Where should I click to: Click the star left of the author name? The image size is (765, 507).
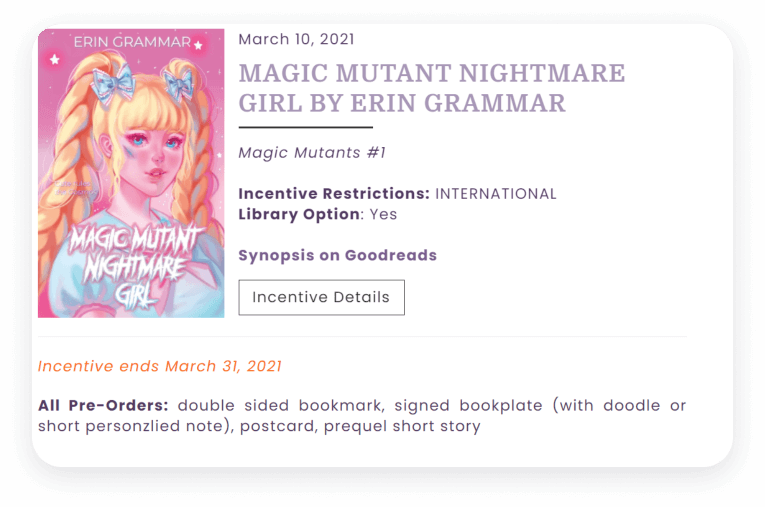tap(54, 60)
